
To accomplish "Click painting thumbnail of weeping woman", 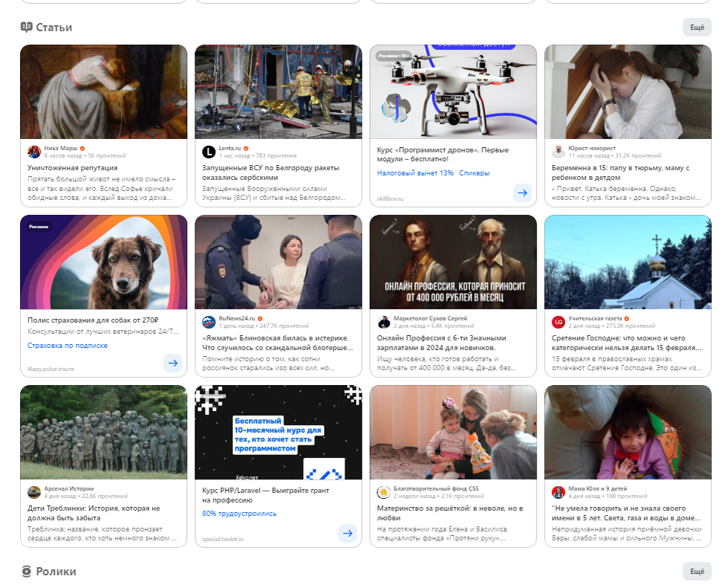I will [x=103, y=92].
